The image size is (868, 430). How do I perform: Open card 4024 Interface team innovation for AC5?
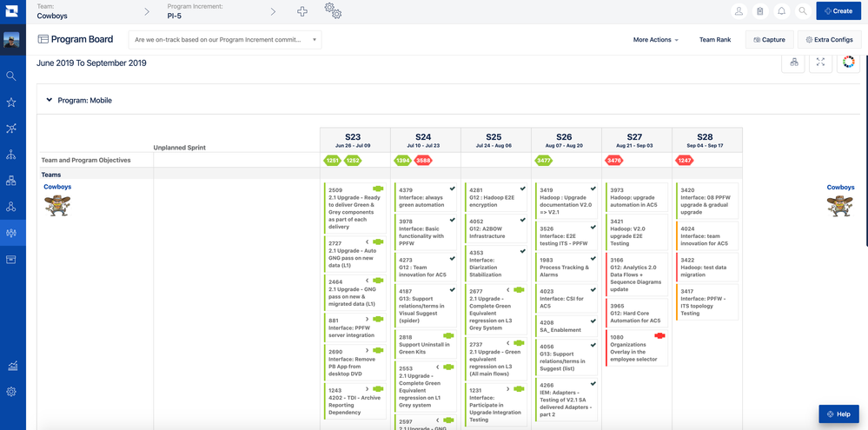tap(707, 235)
